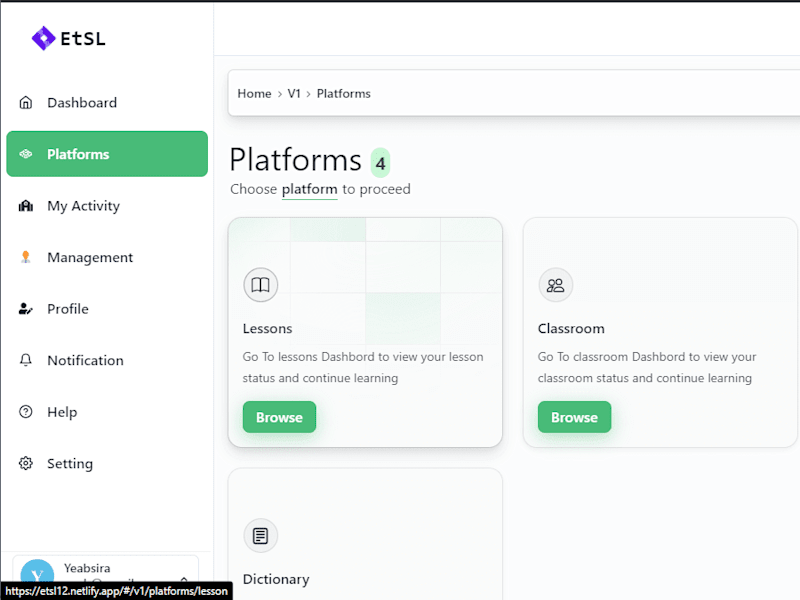
Task: Click the EtSL brand name text
Action: [83, 39]
